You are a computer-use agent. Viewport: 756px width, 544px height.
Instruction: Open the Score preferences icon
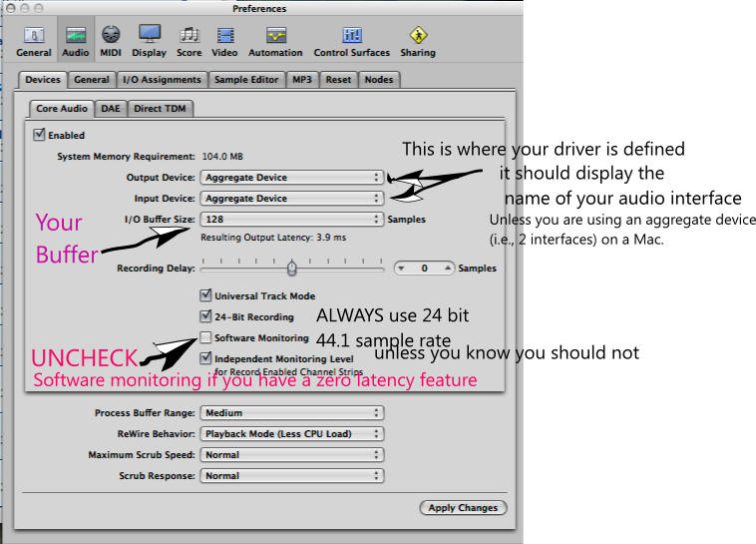click(189, 42)
